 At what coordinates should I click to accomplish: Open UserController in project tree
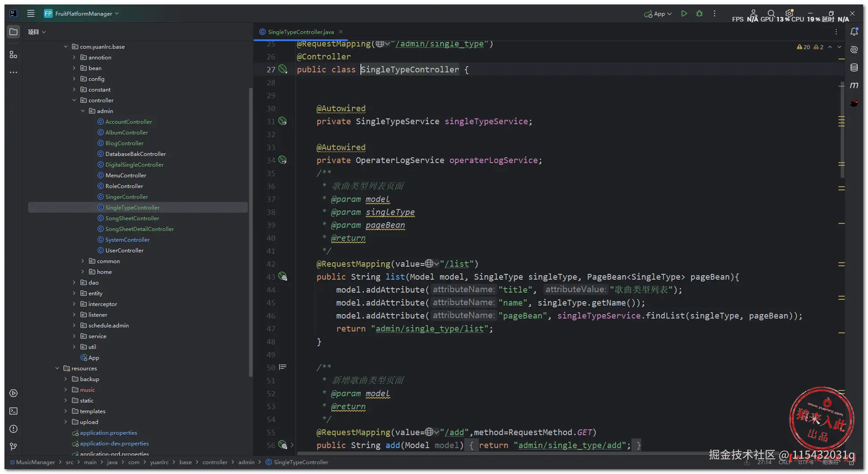pos(124,251)
